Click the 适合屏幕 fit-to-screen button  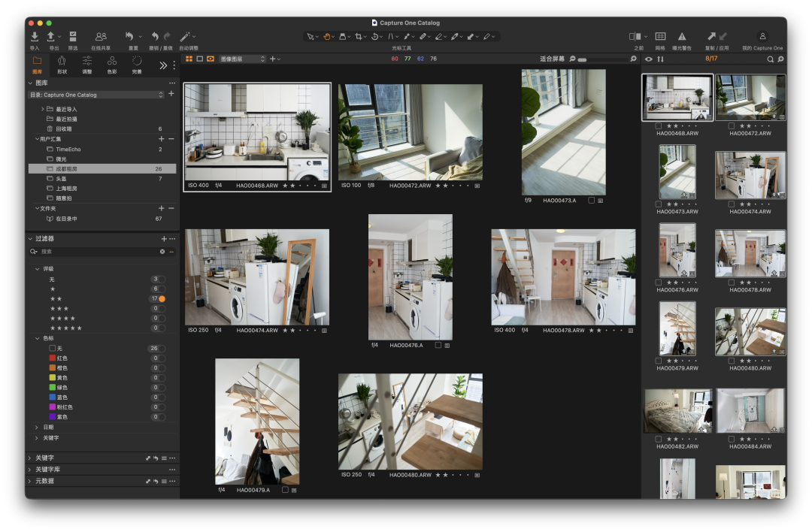[x=552, y=59]
